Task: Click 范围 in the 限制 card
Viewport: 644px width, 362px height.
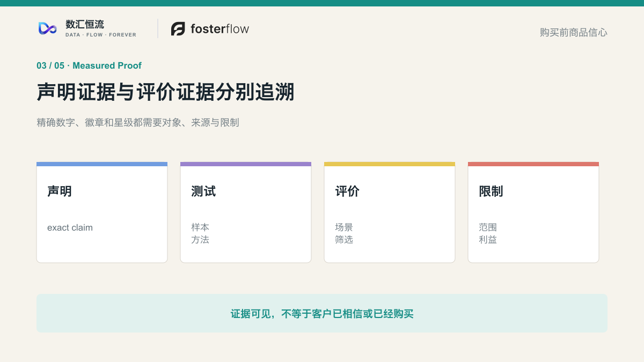Action: 488,227
